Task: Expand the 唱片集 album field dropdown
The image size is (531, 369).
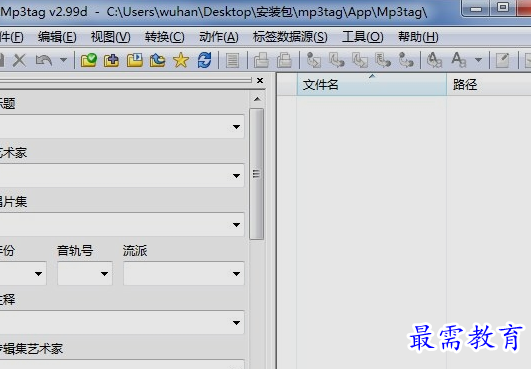Action: coord(236,225)
